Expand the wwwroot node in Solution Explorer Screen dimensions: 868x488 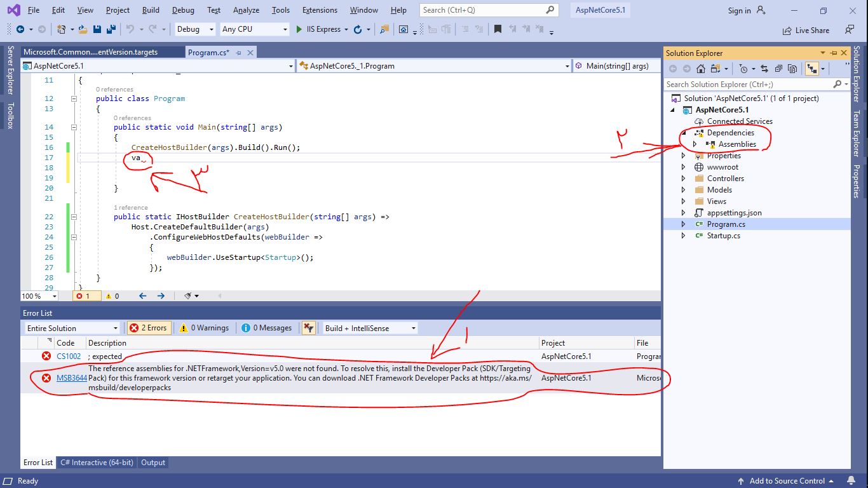pos(683,167)
